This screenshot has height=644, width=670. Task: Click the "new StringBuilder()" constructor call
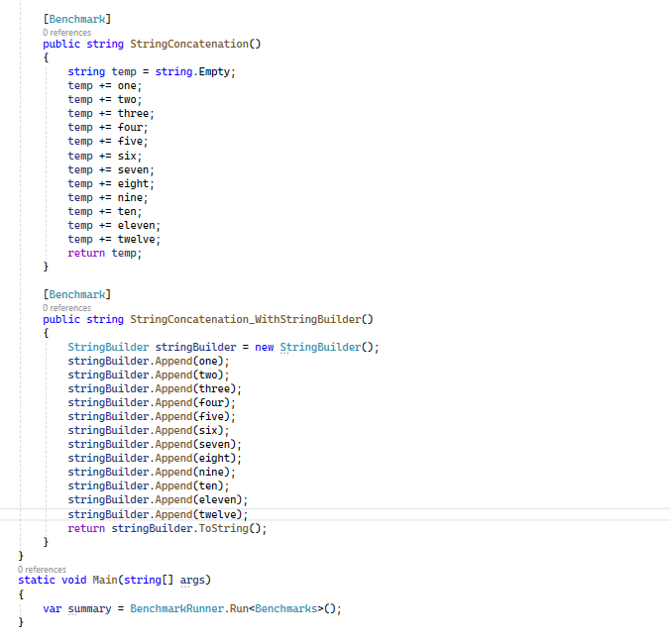(317, 347)
